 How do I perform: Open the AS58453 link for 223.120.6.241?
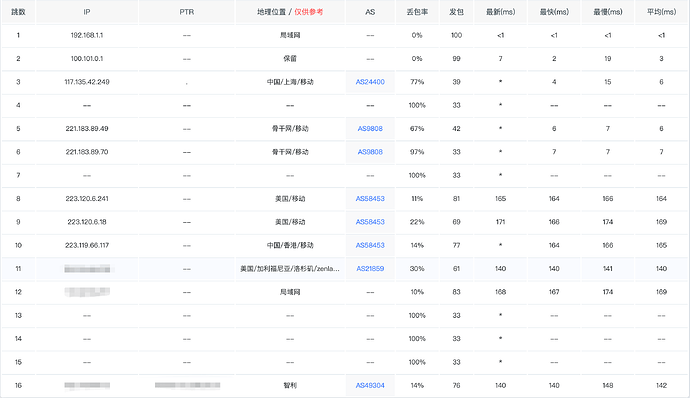[370, 199]
